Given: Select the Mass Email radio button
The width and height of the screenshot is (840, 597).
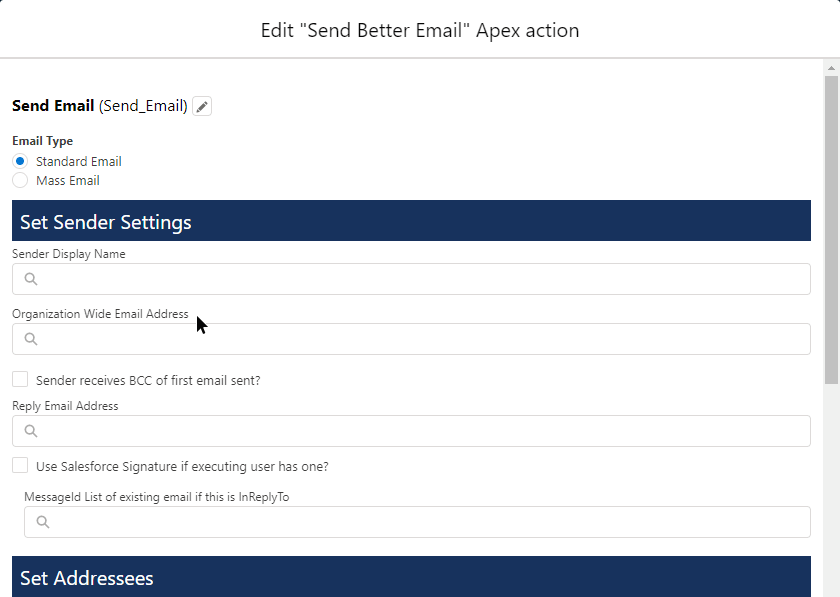Looking at the screenshot, I should click(18, 180).
